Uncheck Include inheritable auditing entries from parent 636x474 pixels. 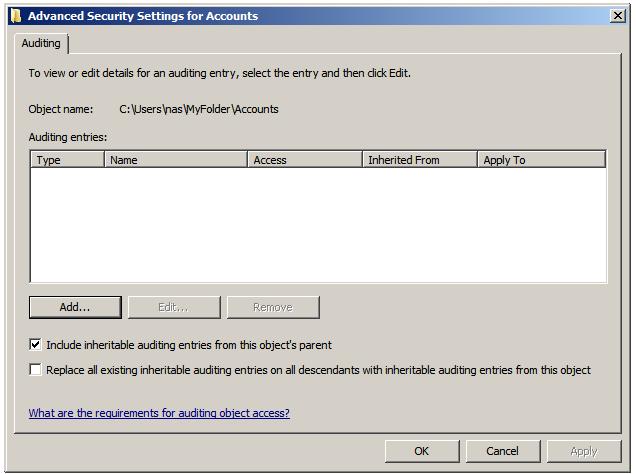36,345
